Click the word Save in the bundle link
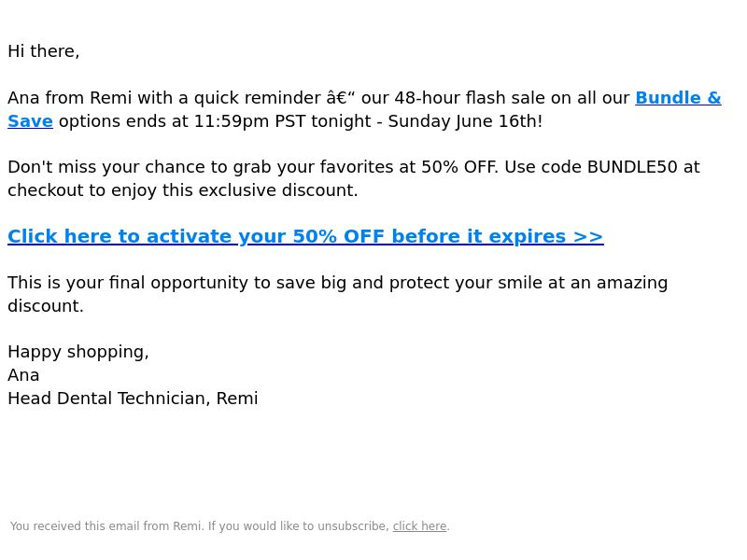Image resolution: width=747 pixels, height=560 pixels. 30,121
